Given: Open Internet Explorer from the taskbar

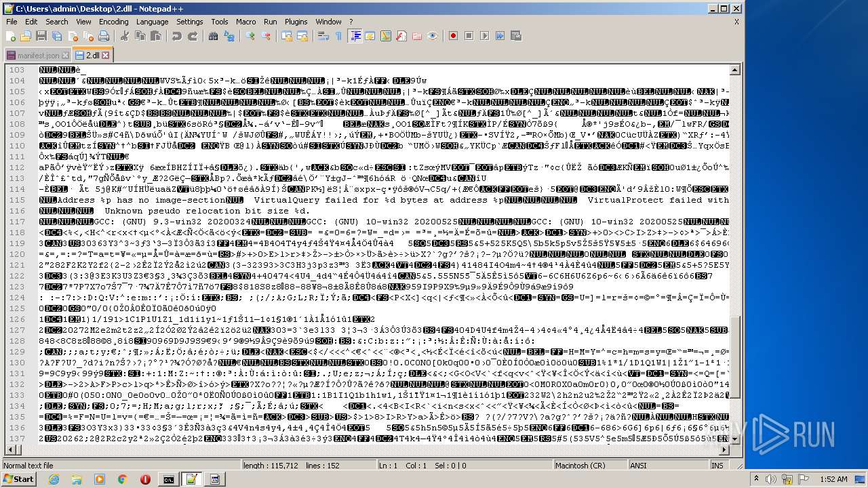Looking at the screenshot, I should click(x=54, y=479).
